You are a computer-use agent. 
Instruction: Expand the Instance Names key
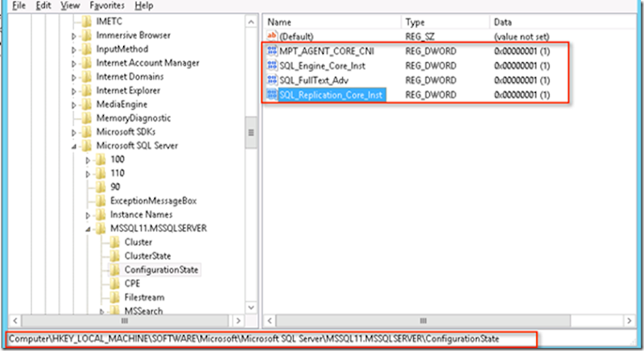[88, 216]
